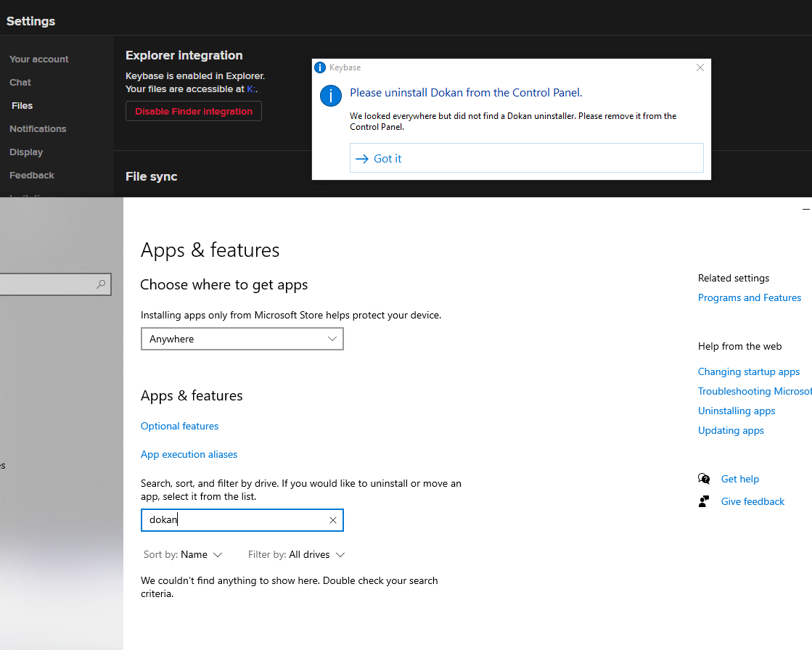812x650 pixels.
Task: Click the Please uninstall Dokan message text
Action: [466, 93]
